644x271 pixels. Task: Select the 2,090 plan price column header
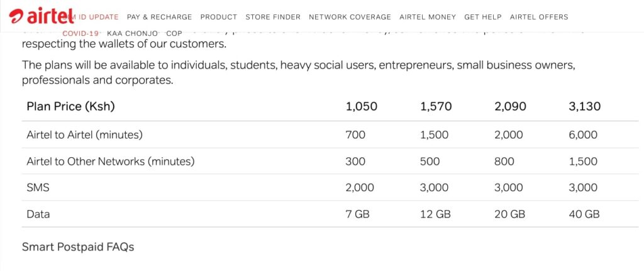pos(510,106)
